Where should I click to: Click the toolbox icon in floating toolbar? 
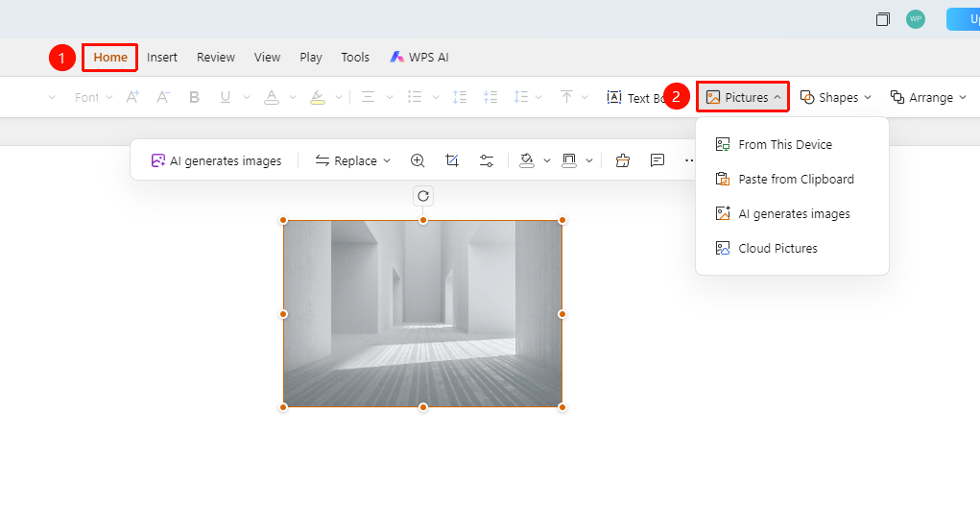click(x=623, y=160)
